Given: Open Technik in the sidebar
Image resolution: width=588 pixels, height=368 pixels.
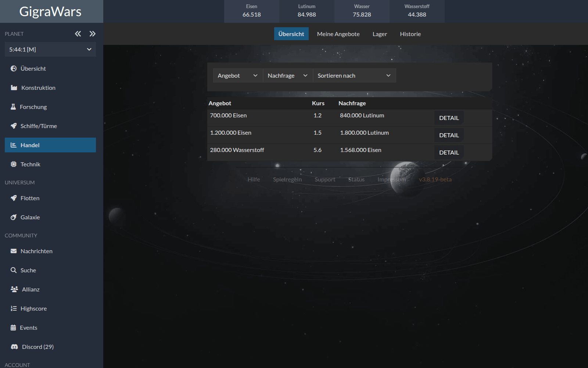Looking at the screenshot, I should click(x=50, y=164).
